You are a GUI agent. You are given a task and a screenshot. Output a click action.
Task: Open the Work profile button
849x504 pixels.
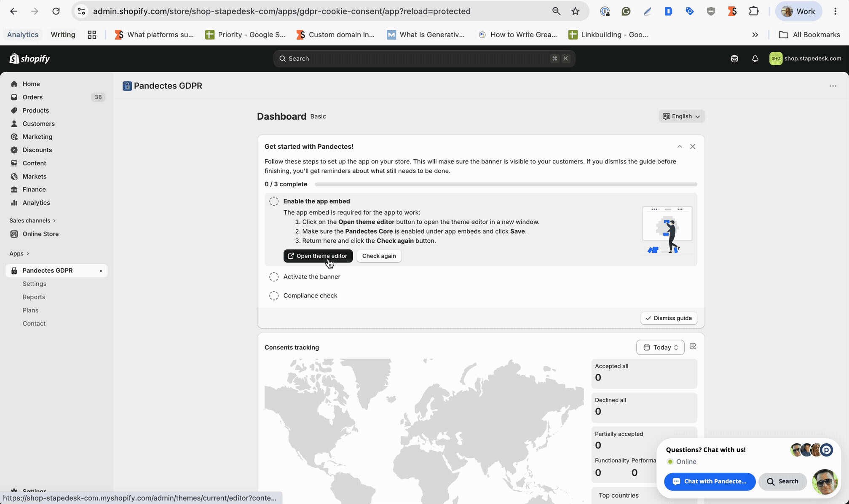(x=798, y=11)
